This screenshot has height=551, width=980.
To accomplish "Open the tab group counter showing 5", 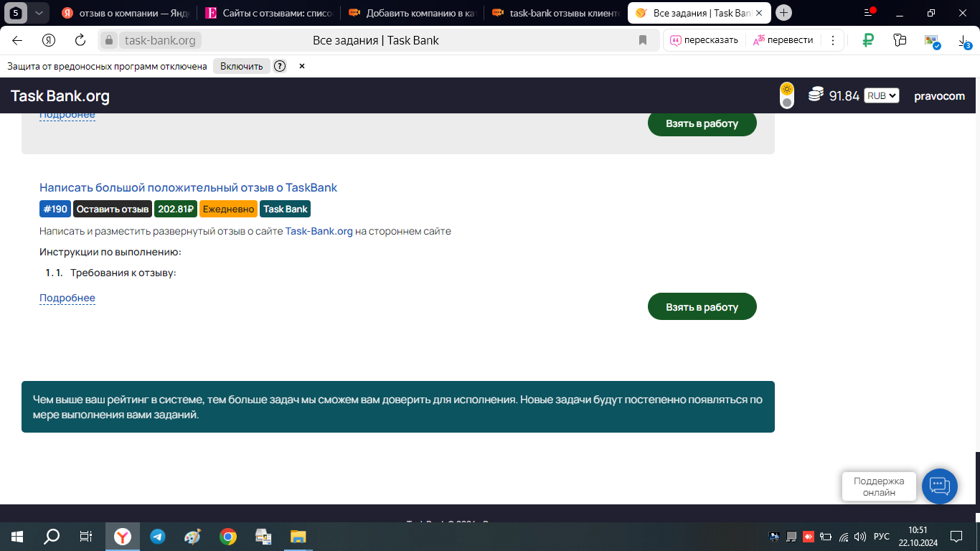I will (15, 13).
